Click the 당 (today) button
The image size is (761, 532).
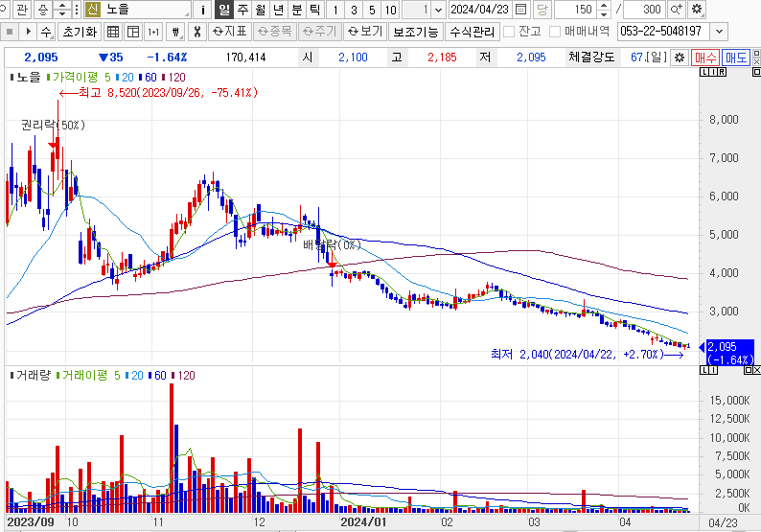click(x=542, y=10)
